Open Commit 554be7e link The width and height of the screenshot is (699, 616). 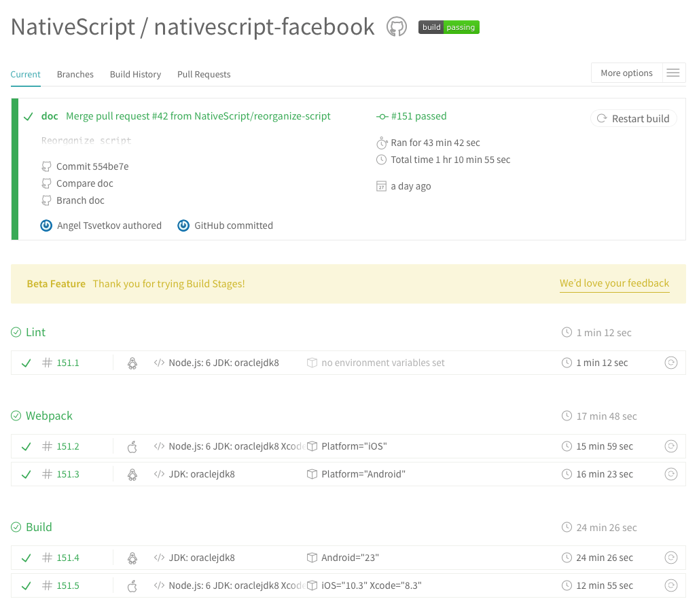point(92,166)
